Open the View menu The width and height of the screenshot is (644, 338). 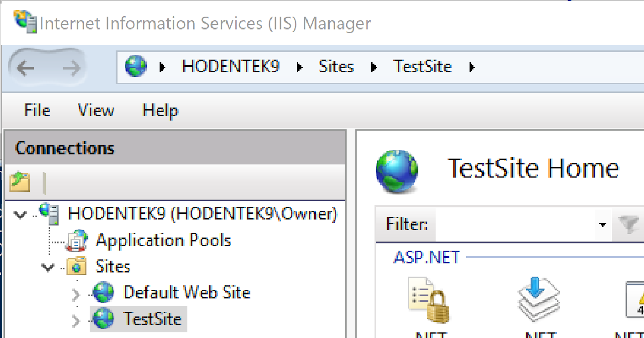click(x=96, y=111)
